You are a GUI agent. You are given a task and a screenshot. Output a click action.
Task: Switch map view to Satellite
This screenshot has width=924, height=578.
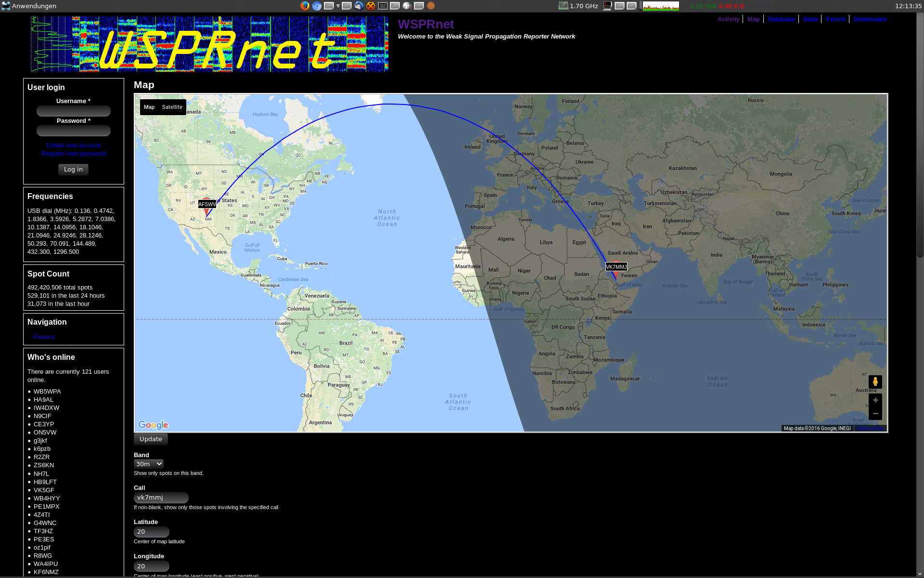click(x=172, y=107)
